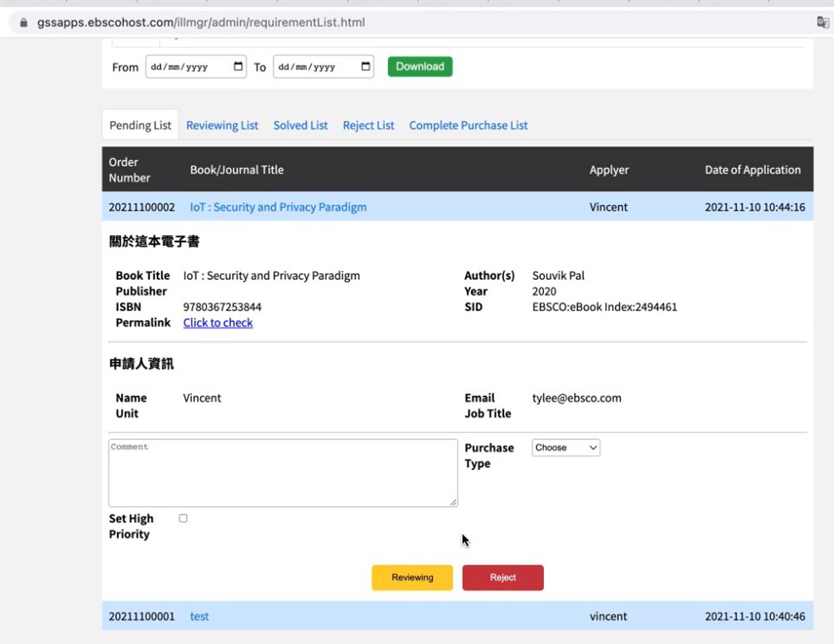Image resolution: width=834 pixels, height=644 pixels.
Task: Click the red Reject button
Action: coord(503,577)
